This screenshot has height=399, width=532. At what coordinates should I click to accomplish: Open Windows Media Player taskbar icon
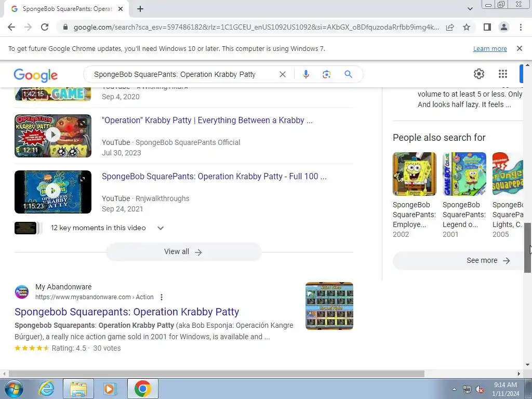click(110, 389)
